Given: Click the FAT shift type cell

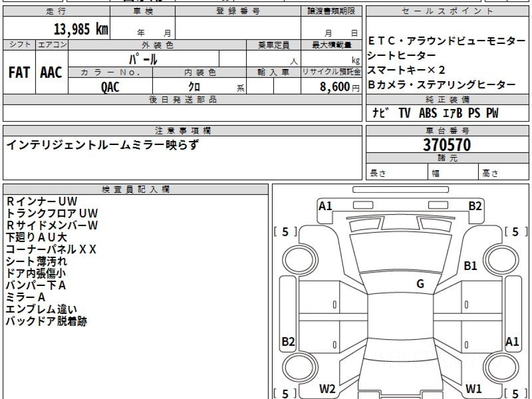Looking at the screenshot, I should click(x=19, y=73).
